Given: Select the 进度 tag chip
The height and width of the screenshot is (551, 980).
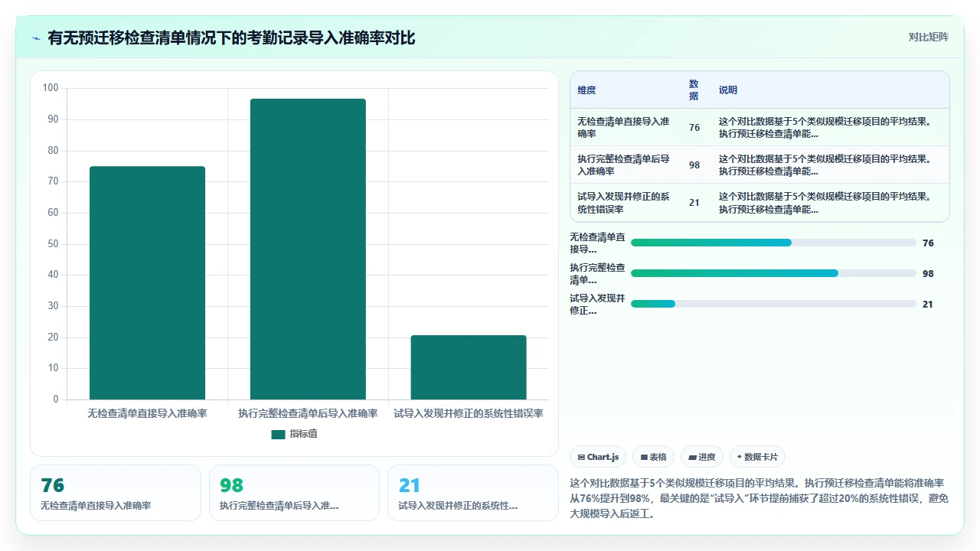Looking at the screenshot, I should [702, 457].
